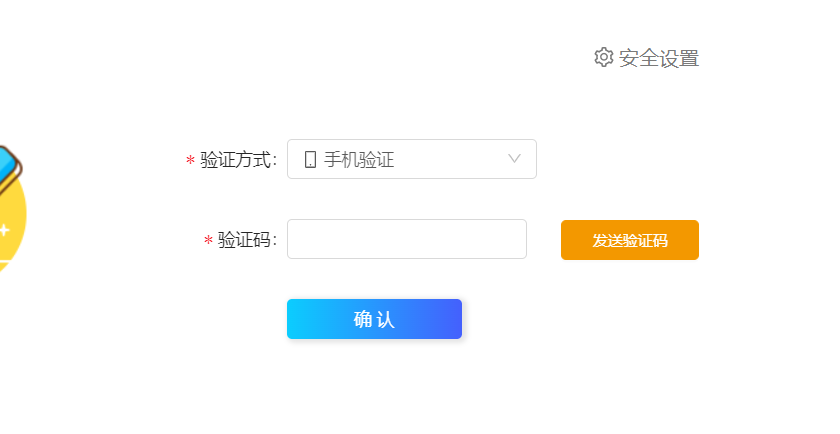Click the 验证码 field label
The height and width of the screenshot is (434, 840).
(247, 240)
